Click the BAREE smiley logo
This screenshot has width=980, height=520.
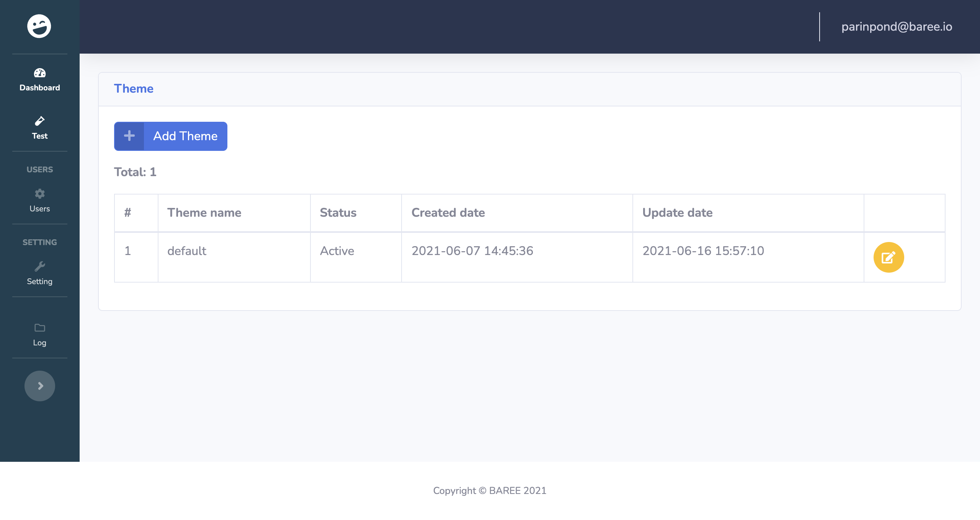click(x=39, y=26)
